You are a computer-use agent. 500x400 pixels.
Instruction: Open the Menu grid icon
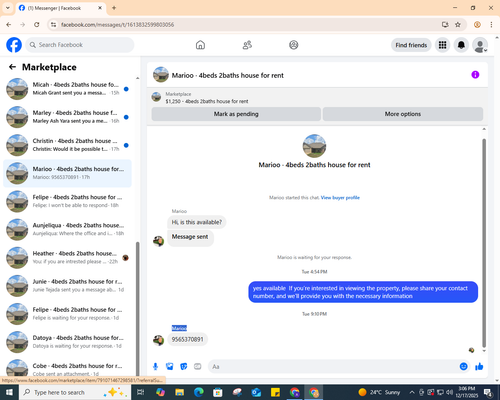pyautogui.click(x=442, y=45)
